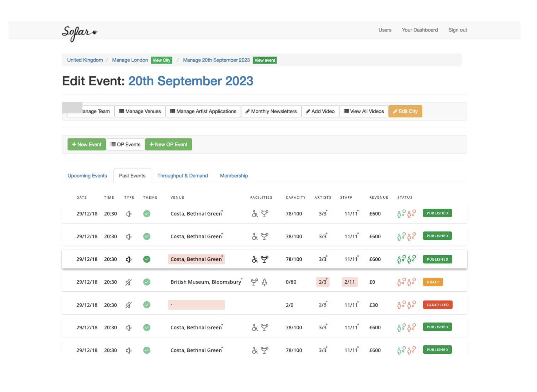
Task: Go to Your Dashboard
Action: click(x=420, y=30)
